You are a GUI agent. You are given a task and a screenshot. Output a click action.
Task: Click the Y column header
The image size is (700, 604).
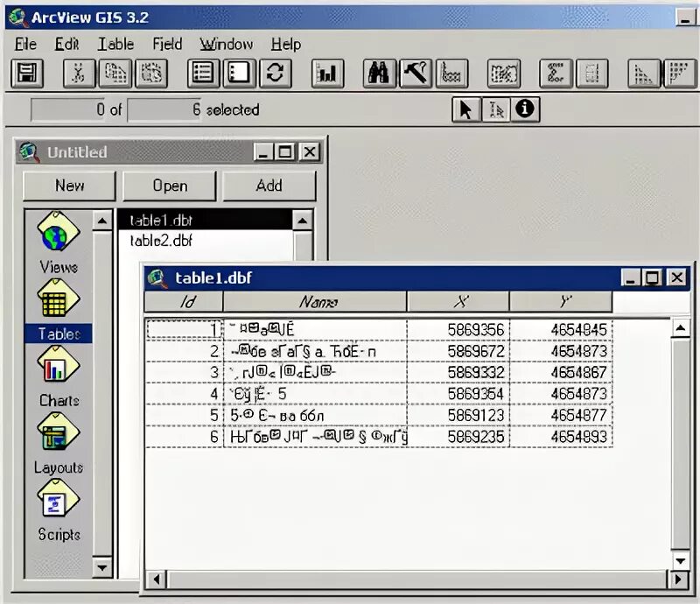pos(561,302)
